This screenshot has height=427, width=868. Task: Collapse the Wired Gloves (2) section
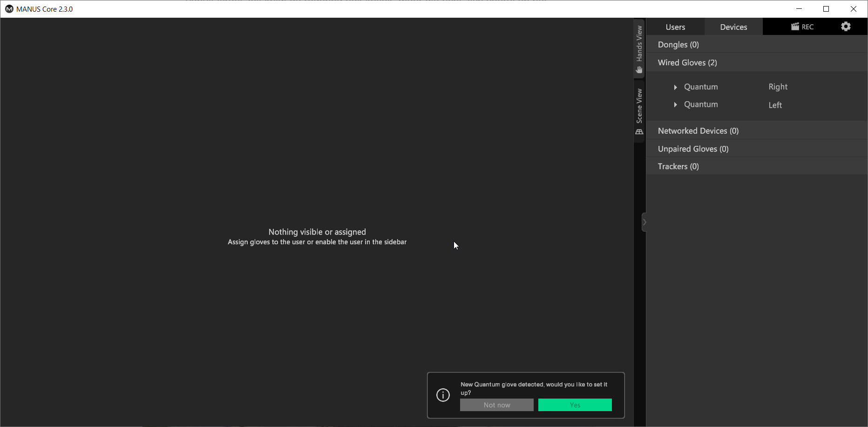[687, 63]
